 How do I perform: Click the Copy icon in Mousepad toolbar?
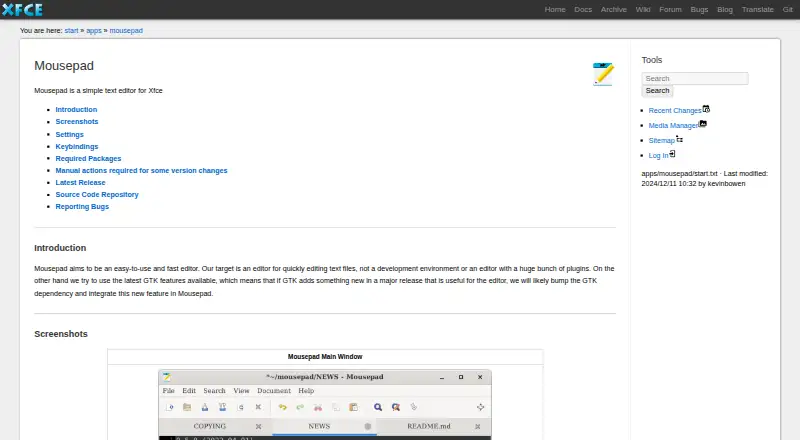336,407
